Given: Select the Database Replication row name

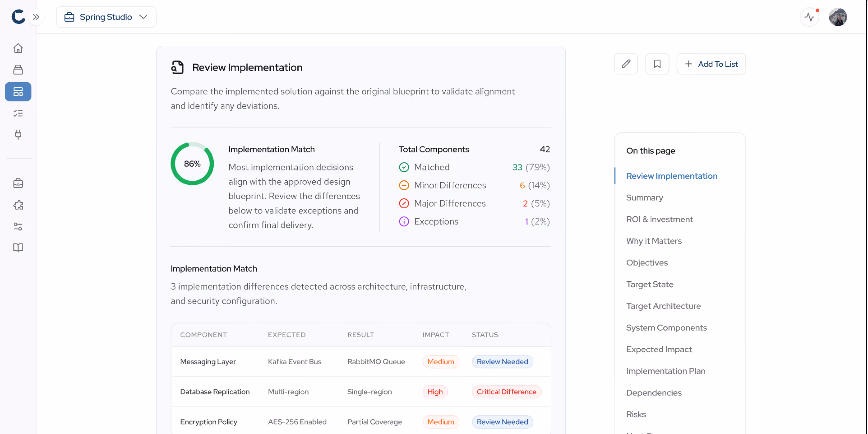Looking at the screenshot, I should (215, 392).
